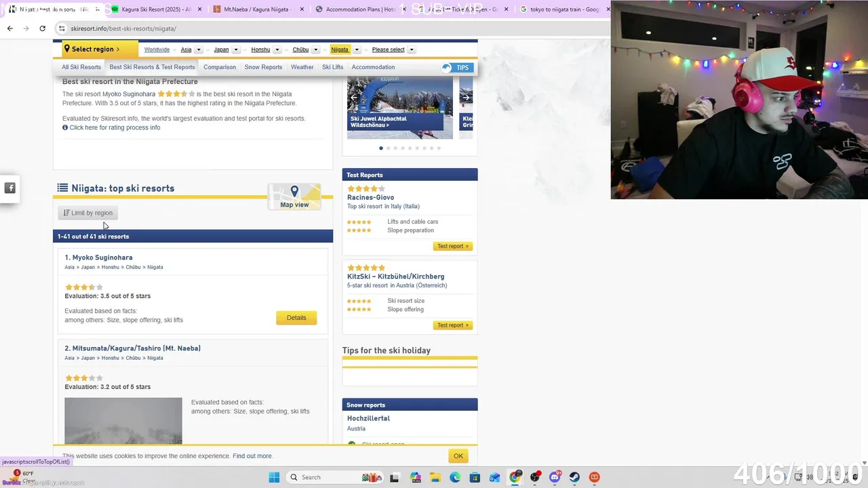Open the All Ski Resorts menu tab
This screenshot has height=488, width=868.
click(81, 67)
